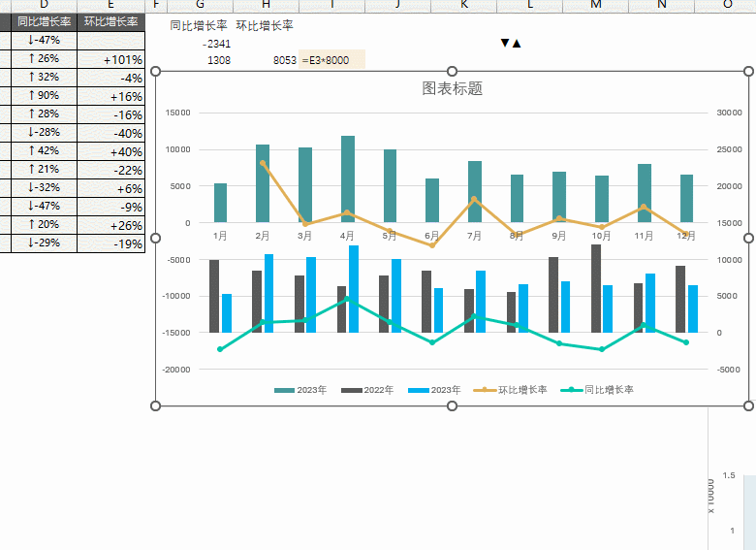Select the cell showing +16%
The width and height of the screenshot is (756, 550).
pos(110,96)
